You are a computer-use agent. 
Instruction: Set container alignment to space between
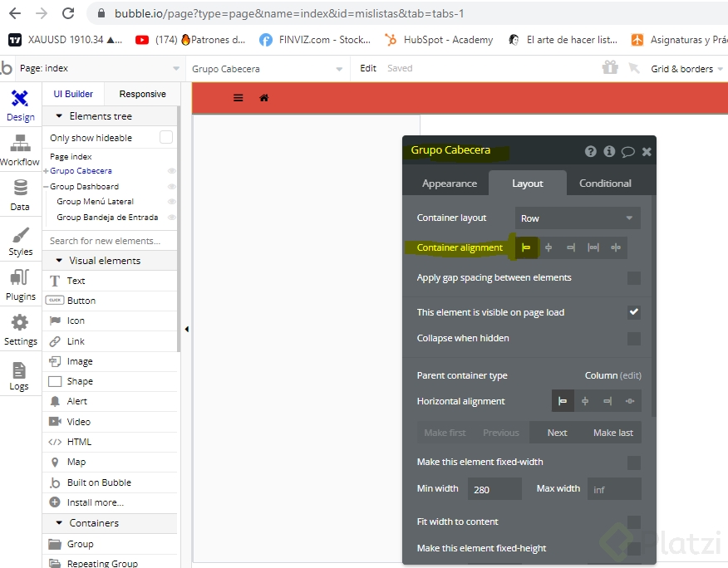tap(593, 247)
